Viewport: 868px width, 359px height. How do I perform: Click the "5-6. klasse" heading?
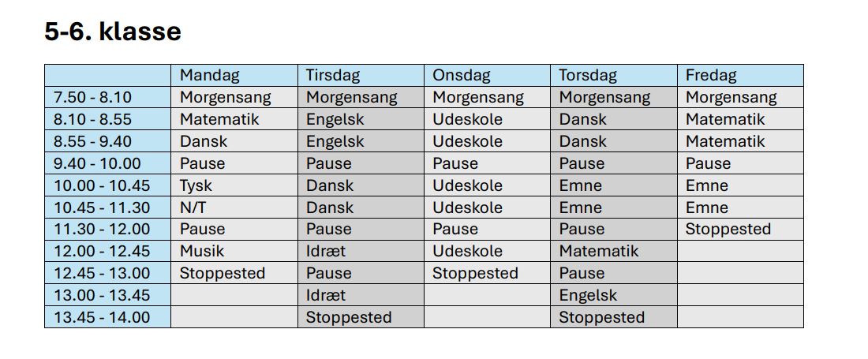[x=113, y=32]
